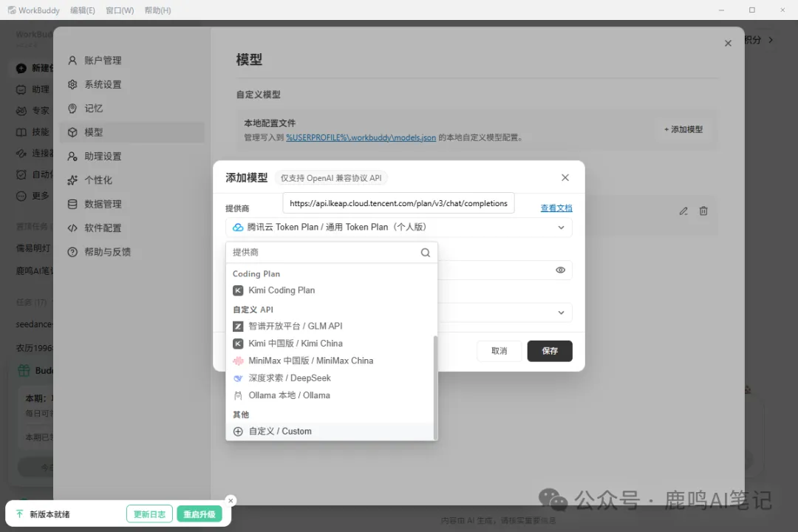Click the 保存 button
Viewport: 798px width, 532px height.
(x=550, y=351)
